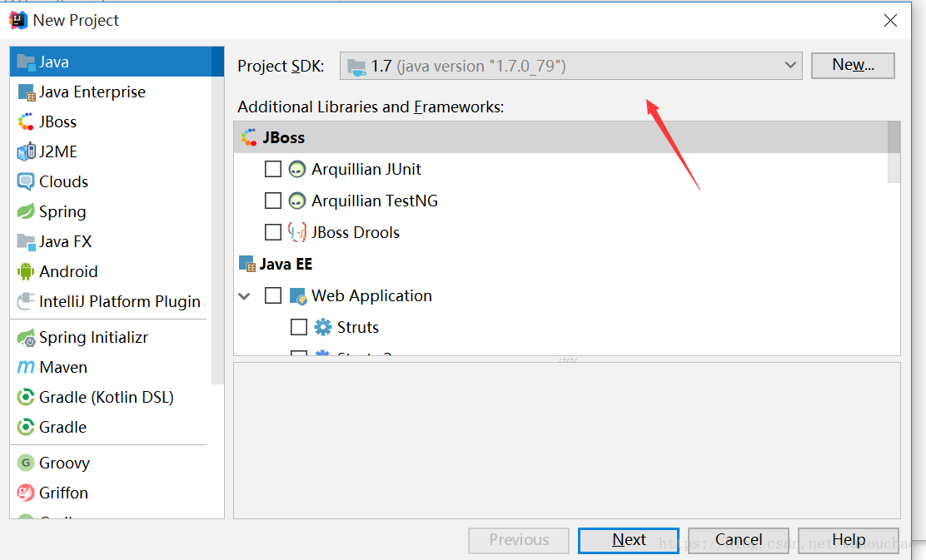Click the Struts gear icon
This screenshot has width=926, height=560.
323,328
